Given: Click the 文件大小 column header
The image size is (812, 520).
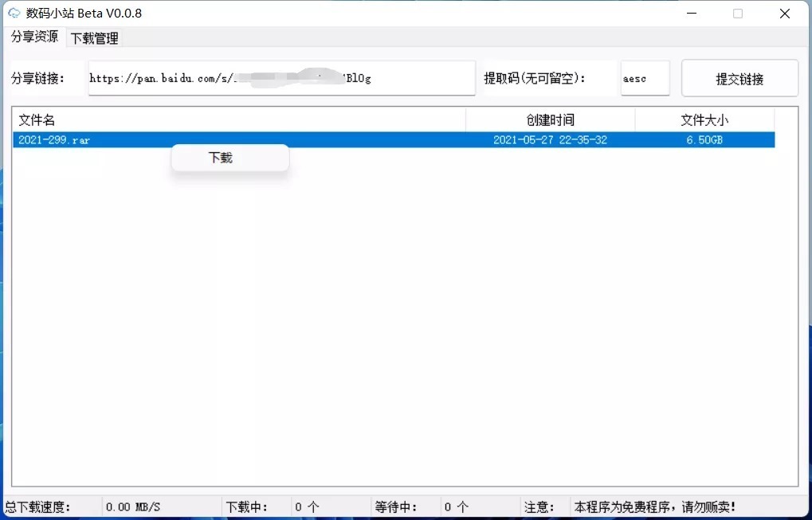Looking at the screenshot, I should tap(704, 120).
